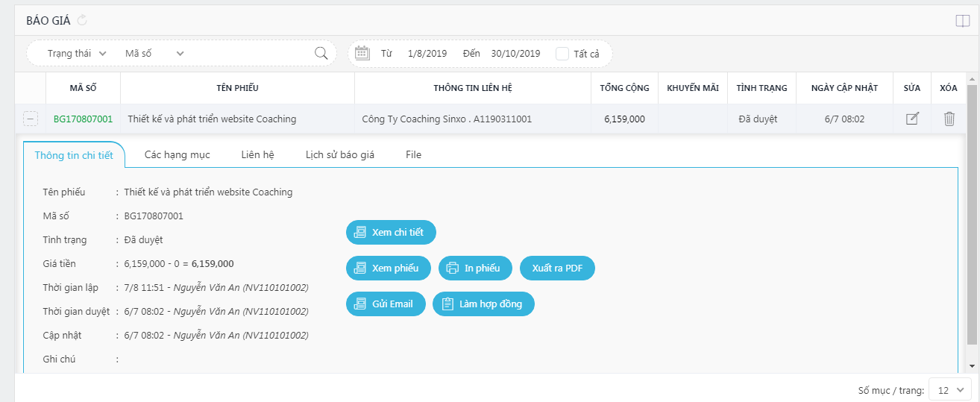Sort by the TÊN PHIẾU column header
The width and height of the screenshot is (980, 402).
(x=237, y=88)
